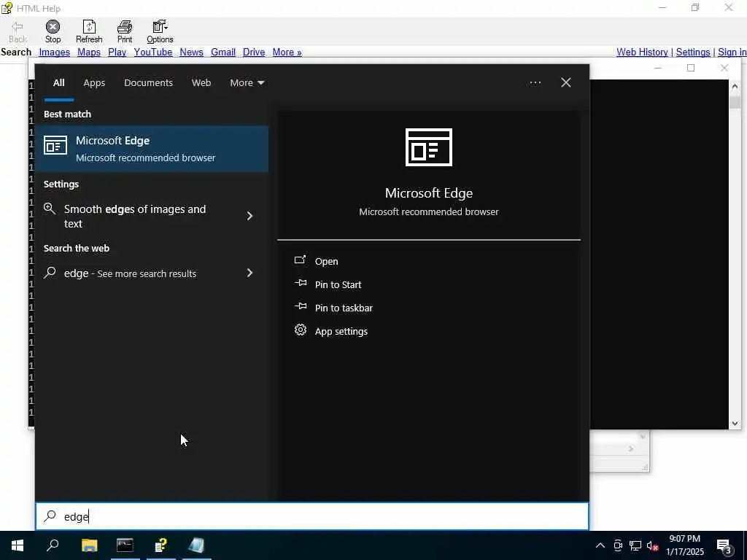747x560 pixels.
Task: Expand Smooth edges of images setting chevron
Action: (x=249, y=216)
